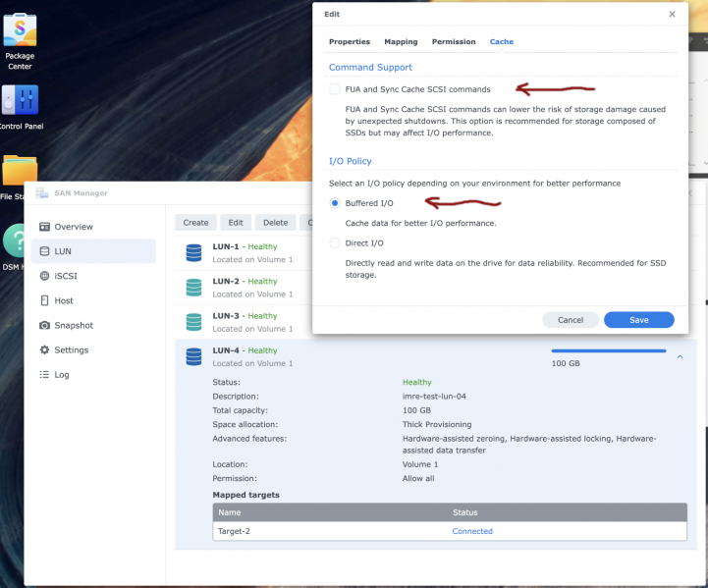Click Name column header in mapped targets
The height and width of the screenshot is (588, 708).
click(x=230, y=512)
